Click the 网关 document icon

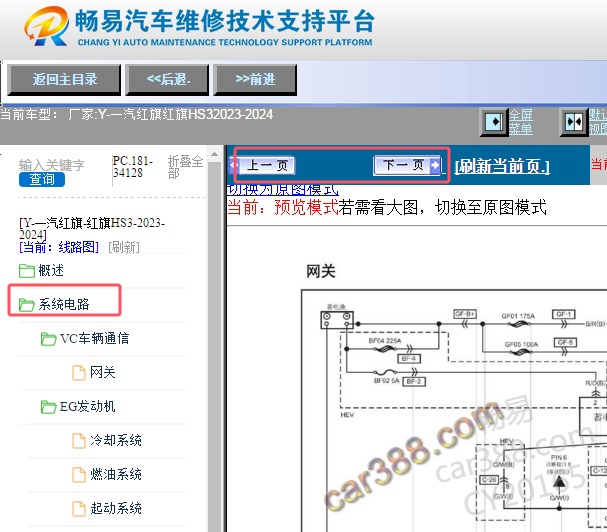coord(79,373)
